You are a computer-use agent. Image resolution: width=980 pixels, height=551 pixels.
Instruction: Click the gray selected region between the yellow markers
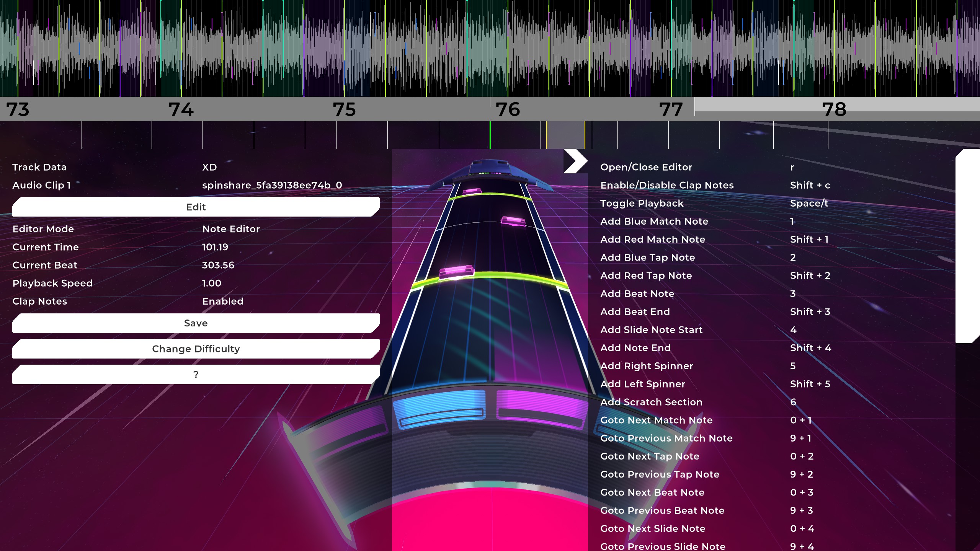click(565, 135)
